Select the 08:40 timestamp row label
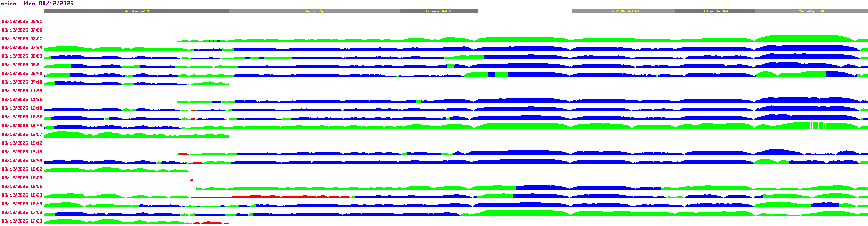 click(x=22, y=73)
